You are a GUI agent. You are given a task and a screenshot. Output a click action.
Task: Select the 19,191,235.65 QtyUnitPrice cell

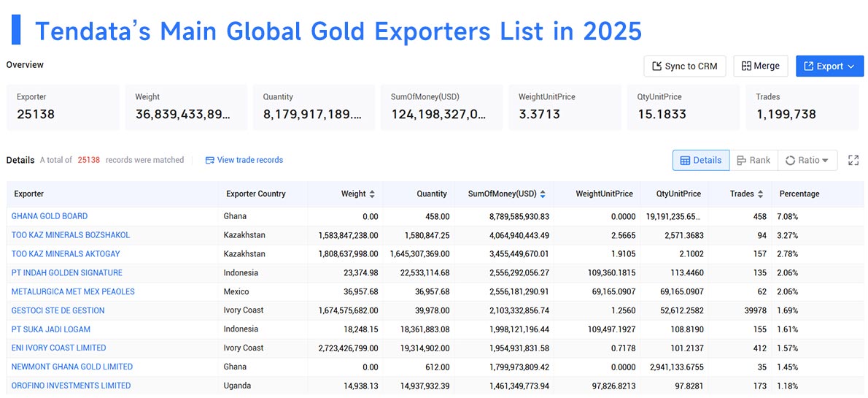(675, 216)
